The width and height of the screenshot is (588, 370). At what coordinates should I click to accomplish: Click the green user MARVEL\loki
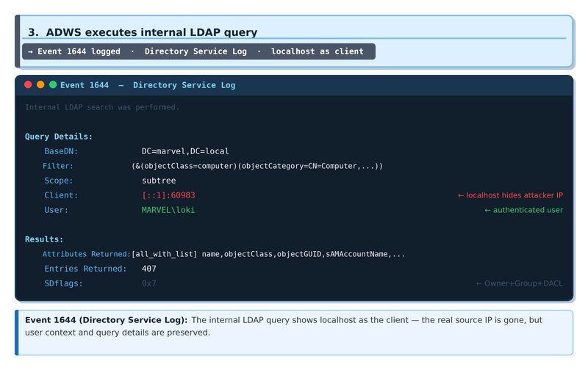[168, 210]
